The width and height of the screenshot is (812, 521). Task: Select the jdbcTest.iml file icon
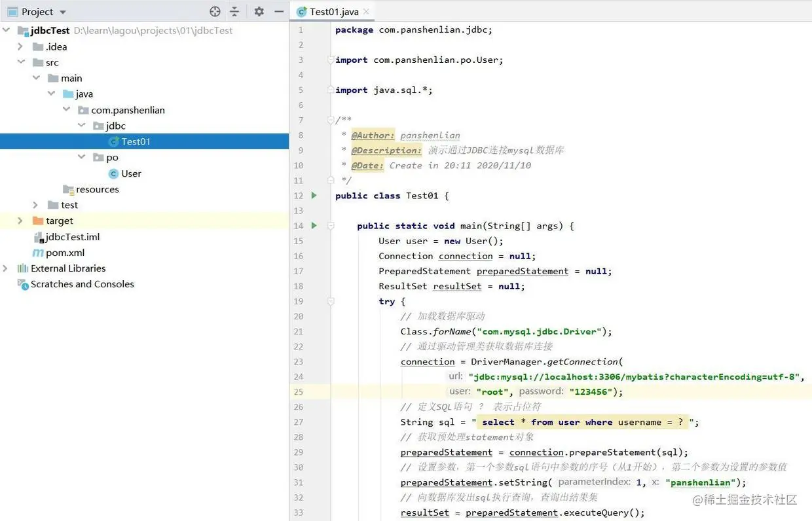tap(38, 237)
